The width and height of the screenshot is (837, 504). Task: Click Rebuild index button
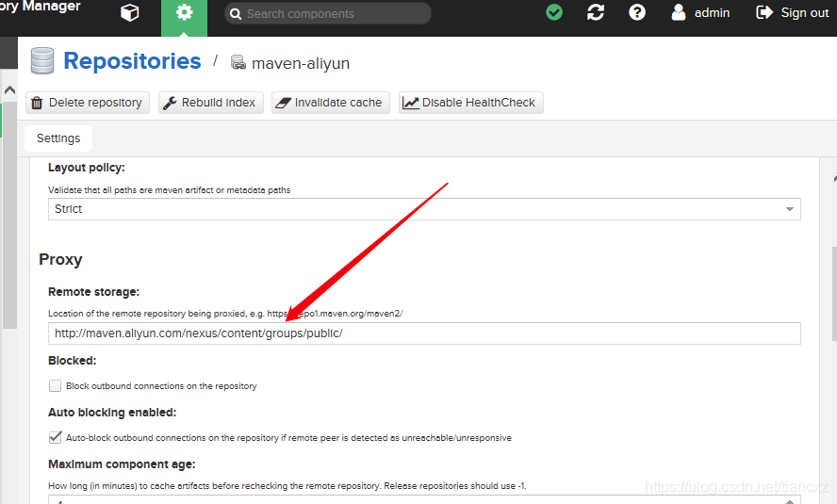click(x=209, y=103)
